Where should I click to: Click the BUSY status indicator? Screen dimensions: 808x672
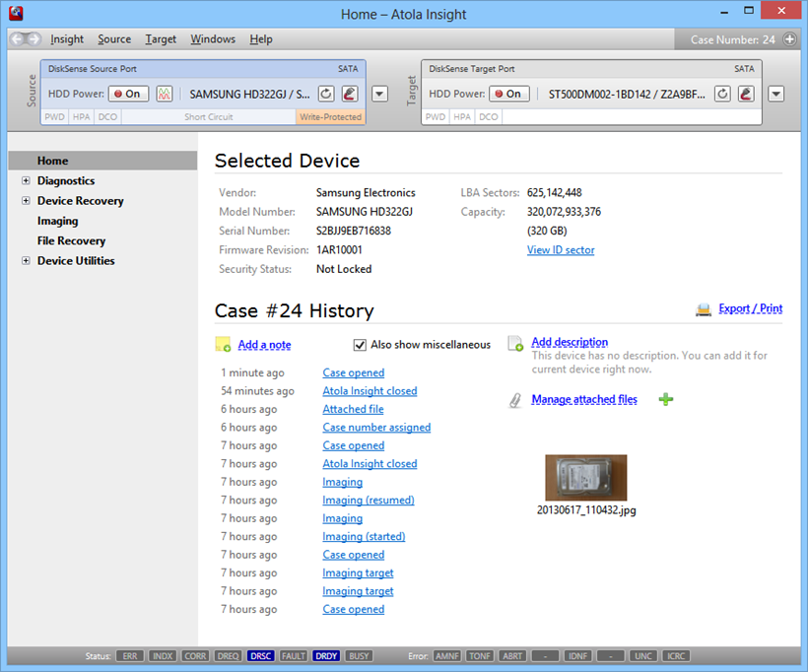pos(360,656)
